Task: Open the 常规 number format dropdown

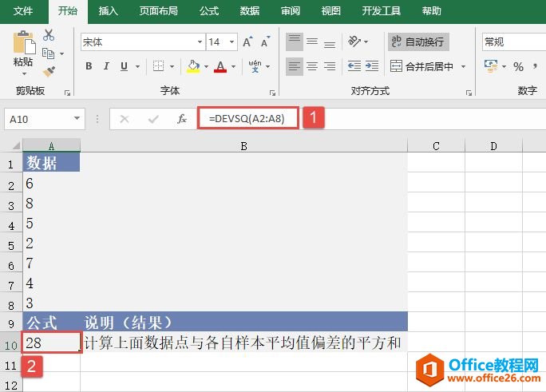Action: (x=511, y=42)
